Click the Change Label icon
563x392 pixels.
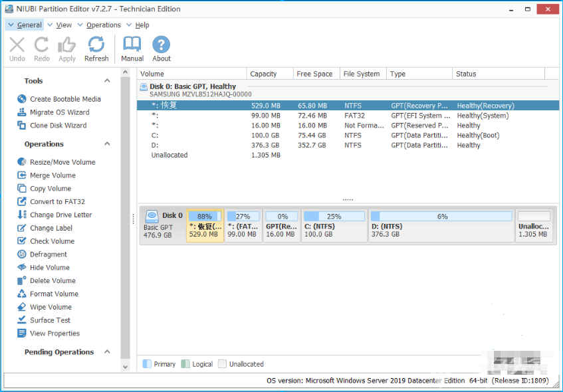21,228
